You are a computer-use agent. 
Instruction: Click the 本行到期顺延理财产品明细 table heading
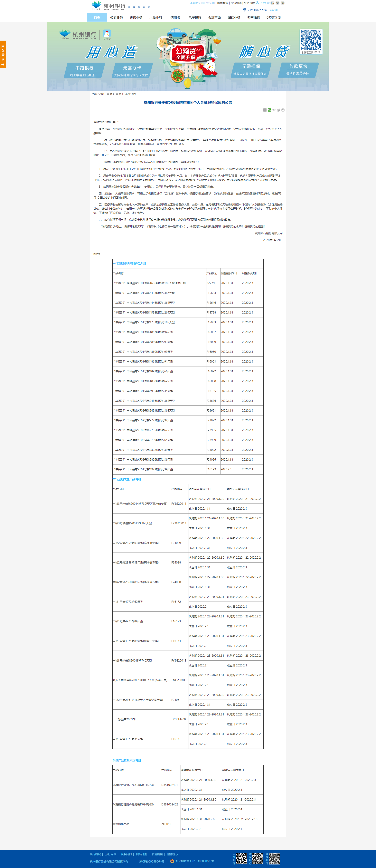coord(130,264)
